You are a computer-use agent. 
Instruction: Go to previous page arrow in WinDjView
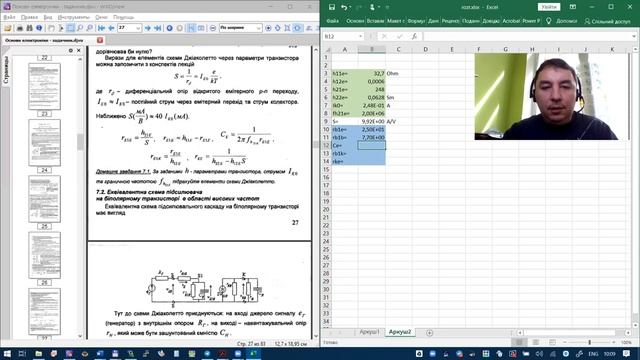tap(111, 28)
